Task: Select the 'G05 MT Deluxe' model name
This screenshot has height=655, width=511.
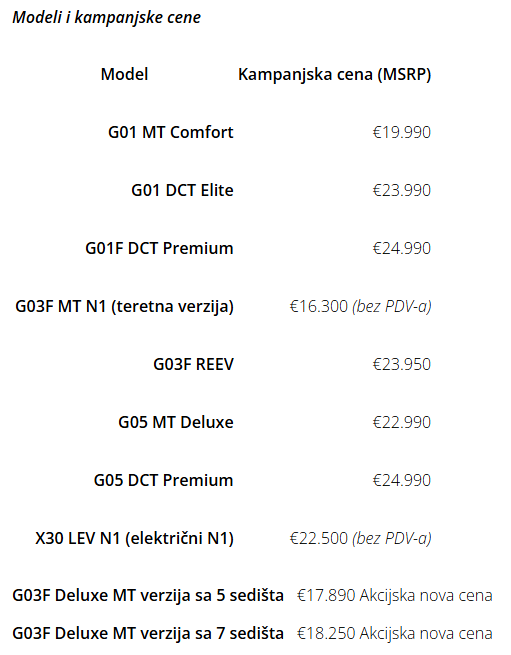Action: tap(176, 422)
